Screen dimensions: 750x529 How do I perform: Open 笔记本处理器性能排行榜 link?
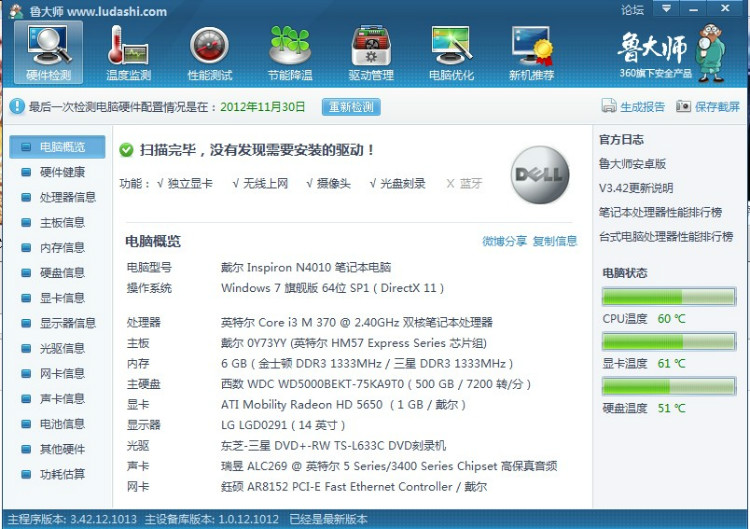pyautogui.click(x=660, y=212)
